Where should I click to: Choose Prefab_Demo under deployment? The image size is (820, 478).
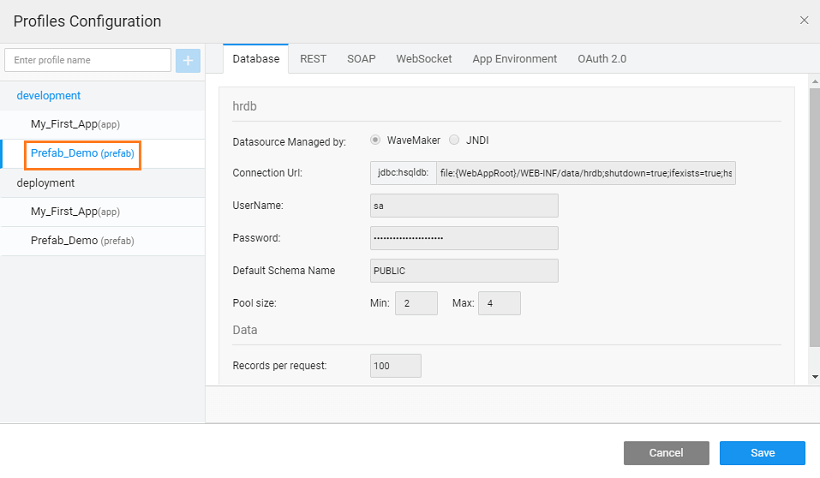[82, 241]
